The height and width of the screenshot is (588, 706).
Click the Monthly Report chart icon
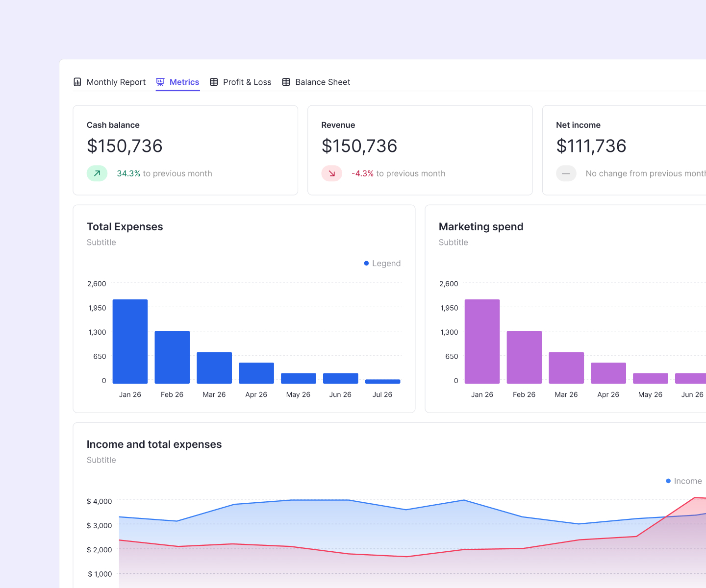[77, 82]
